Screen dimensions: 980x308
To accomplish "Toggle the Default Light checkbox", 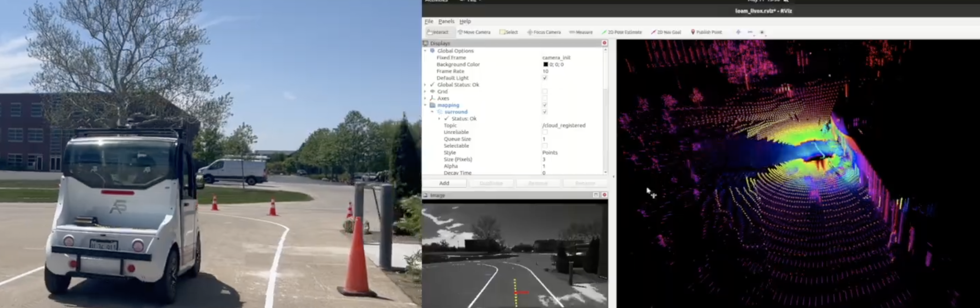I will click(545, 78).
